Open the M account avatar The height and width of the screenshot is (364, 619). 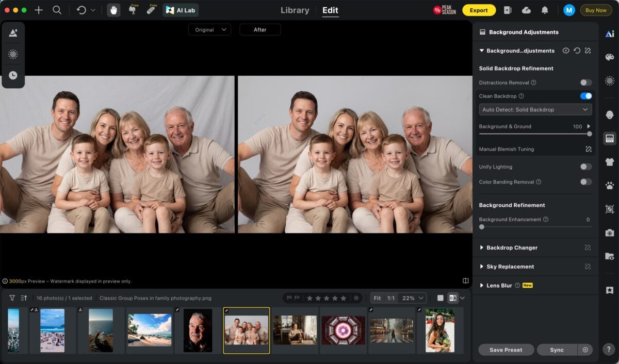click(569, 10)
